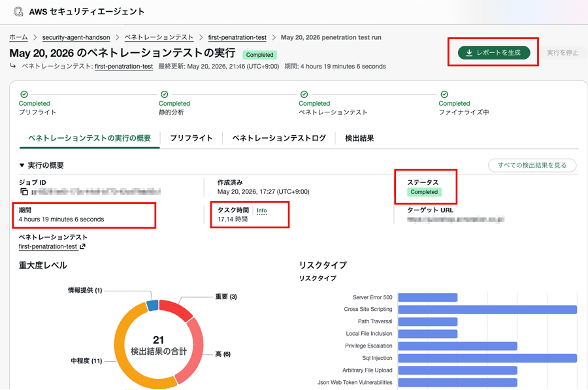Click the 実行を停止 button

click(x=563, y=53)
